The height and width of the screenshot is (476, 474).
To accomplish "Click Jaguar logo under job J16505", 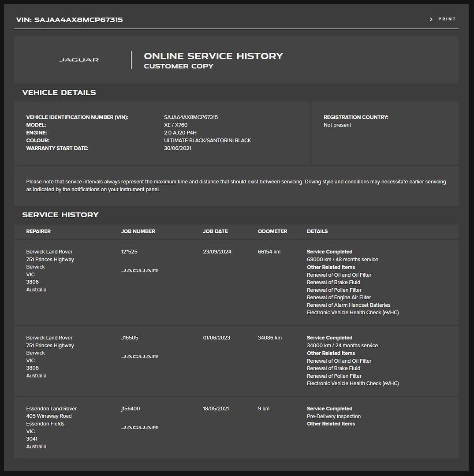I will coord(139,357).
